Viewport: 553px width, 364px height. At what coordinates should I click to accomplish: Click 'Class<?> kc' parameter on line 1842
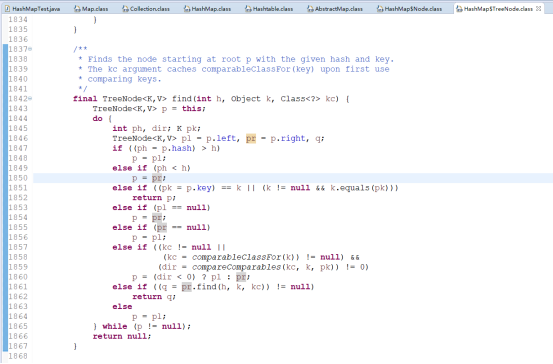coord(307,99)
